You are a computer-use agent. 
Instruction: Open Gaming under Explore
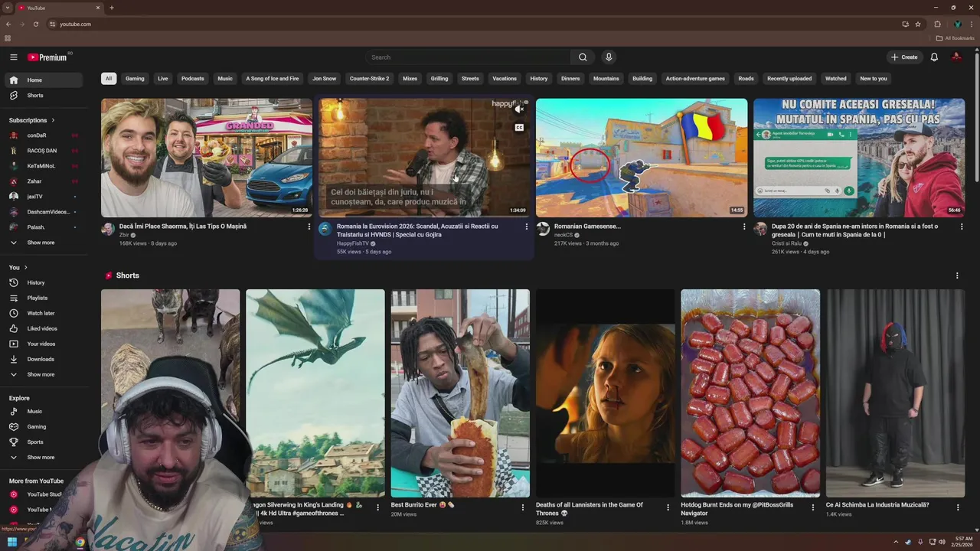click(44, 427)
